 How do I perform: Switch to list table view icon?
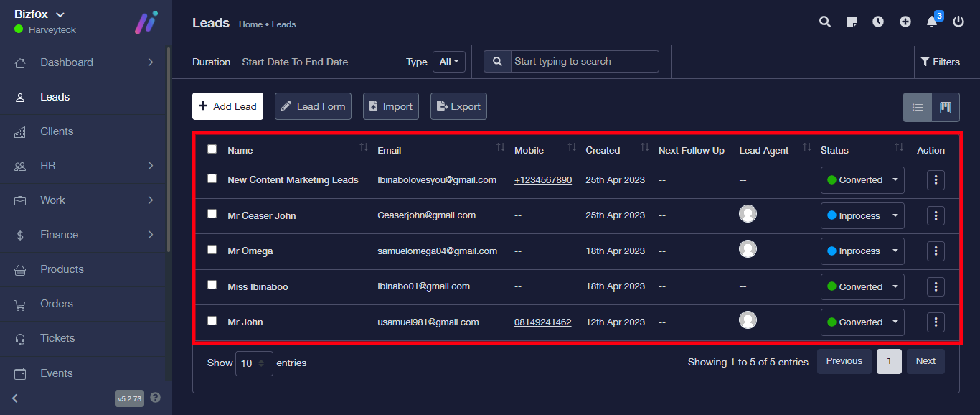tap(918, 108)
